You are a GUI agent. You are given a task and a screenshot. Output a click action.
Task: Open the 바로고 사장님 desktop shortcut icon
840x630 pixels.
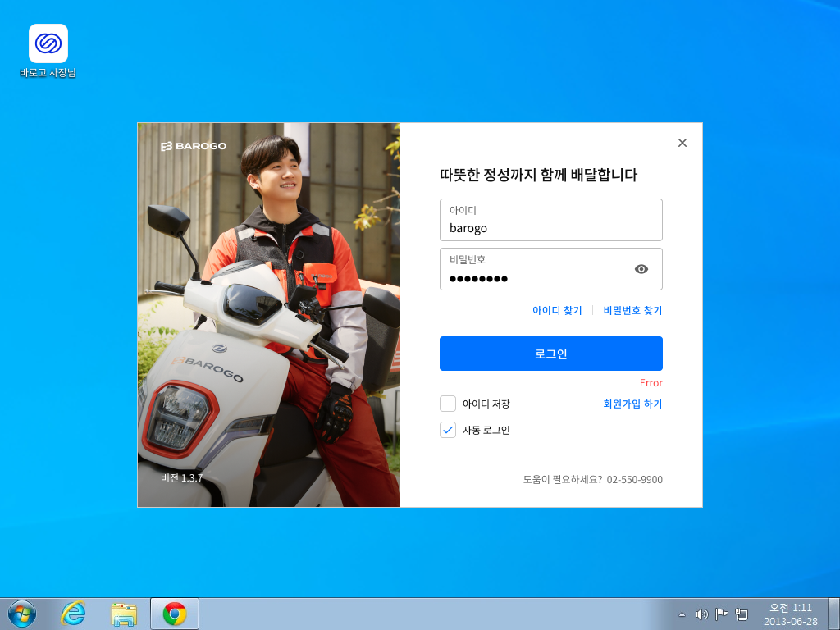(48, 51)
